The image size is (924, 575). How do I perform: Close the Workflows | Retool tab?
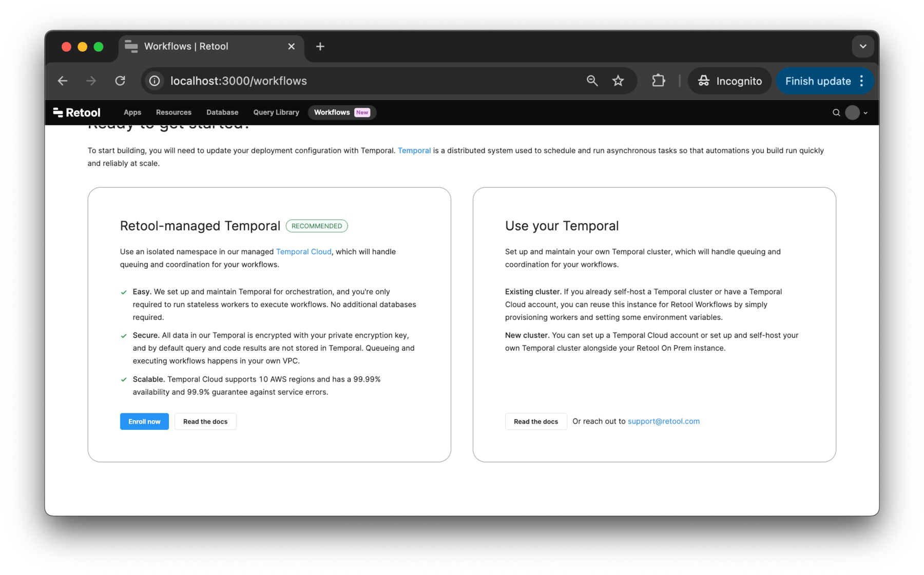click(292, 47)
